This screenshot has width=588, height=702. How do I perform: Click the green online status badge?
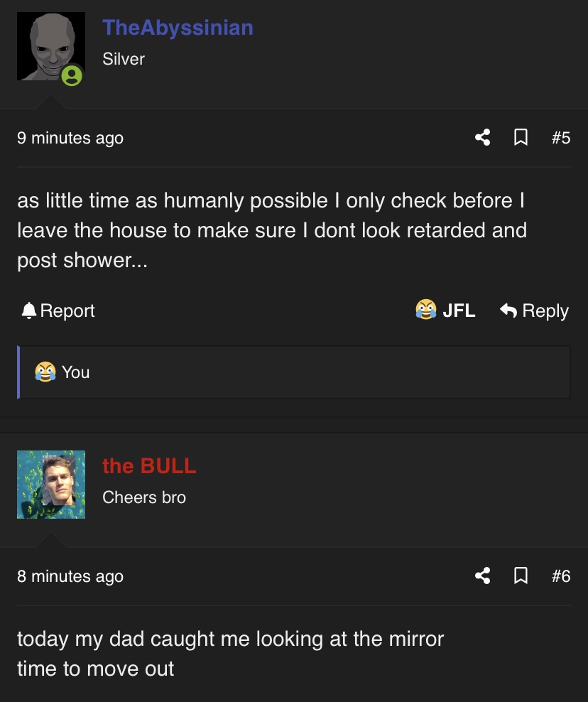click(72, 75)
